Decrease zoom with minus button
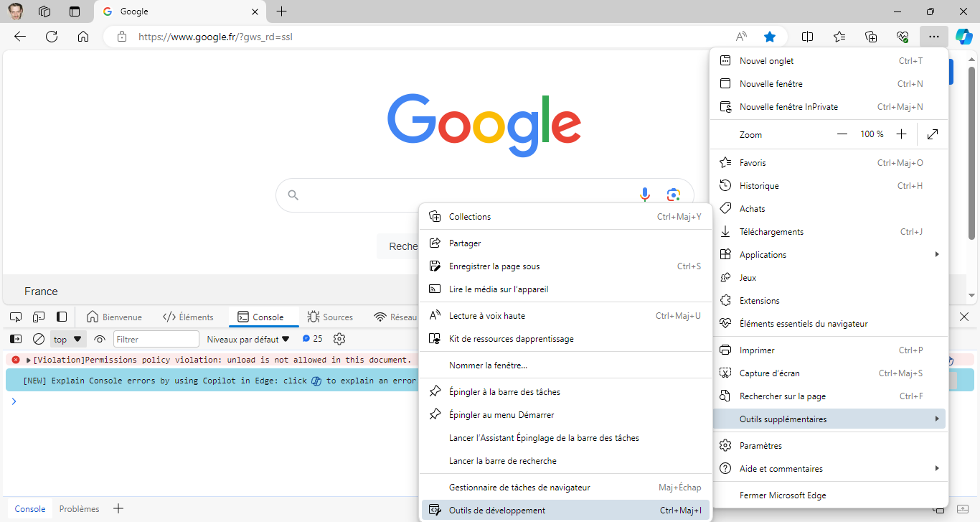 (842, 134)
